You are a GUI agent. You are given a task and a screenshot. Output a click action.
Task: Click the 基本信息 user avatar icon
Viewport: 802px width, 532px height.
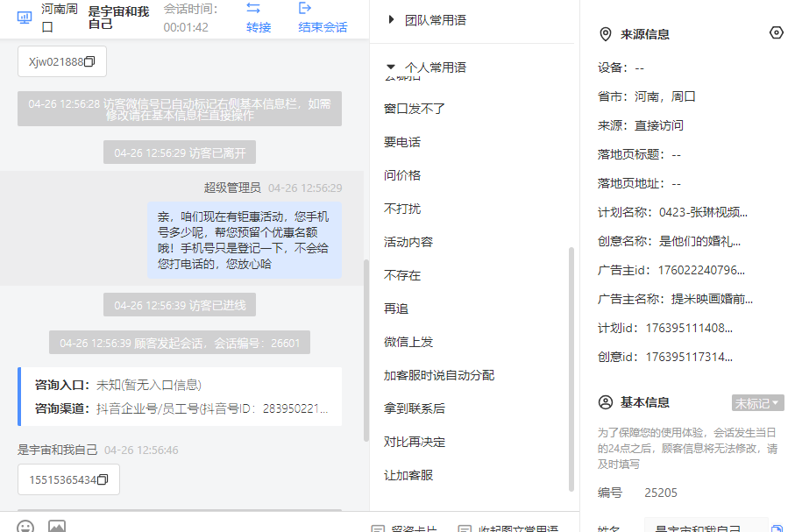(605, 402)
